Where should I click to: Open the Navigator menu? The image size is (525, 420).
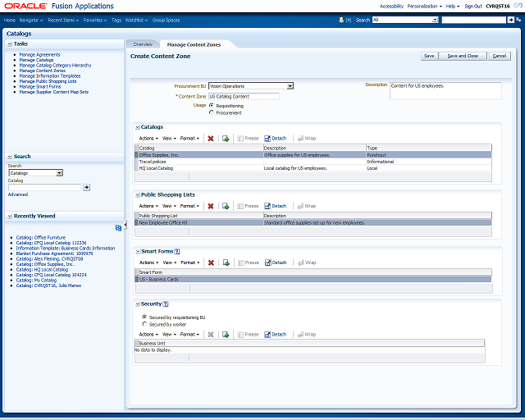point(31,20)
